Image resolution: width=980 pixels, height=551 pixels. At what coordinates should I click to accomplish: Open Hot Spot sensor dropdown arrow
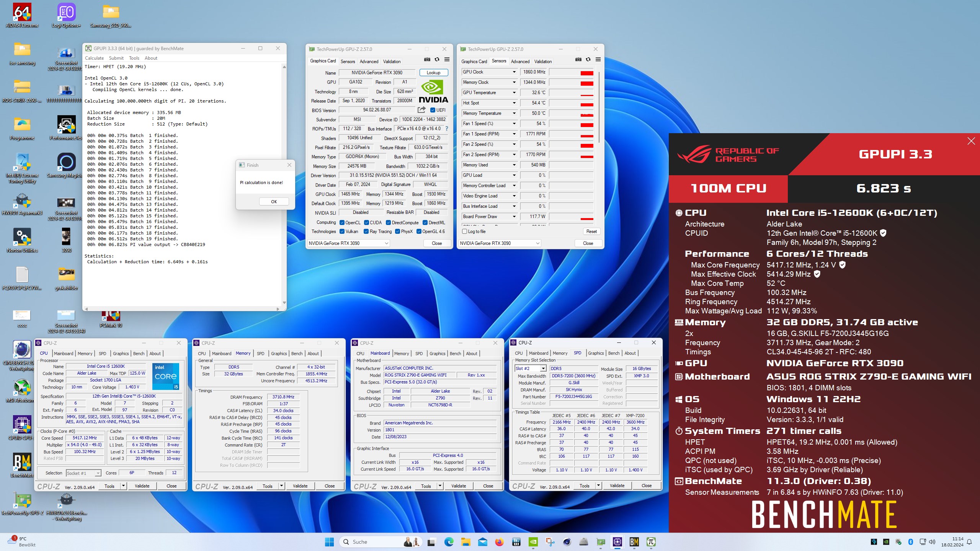coord(514,103)
